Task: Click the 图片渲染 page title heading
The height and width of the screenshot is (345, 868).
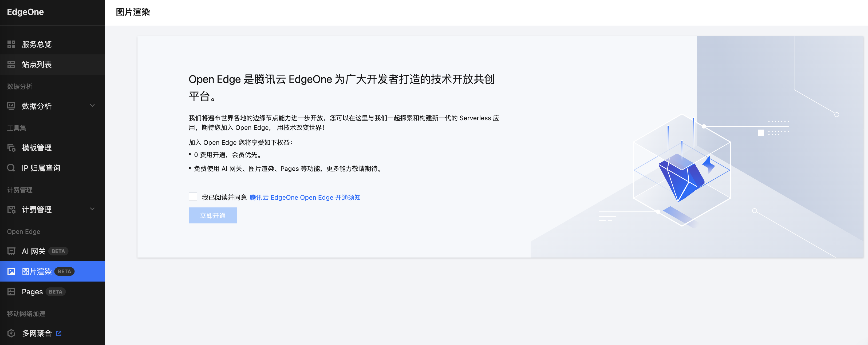Action: [133, 12]
